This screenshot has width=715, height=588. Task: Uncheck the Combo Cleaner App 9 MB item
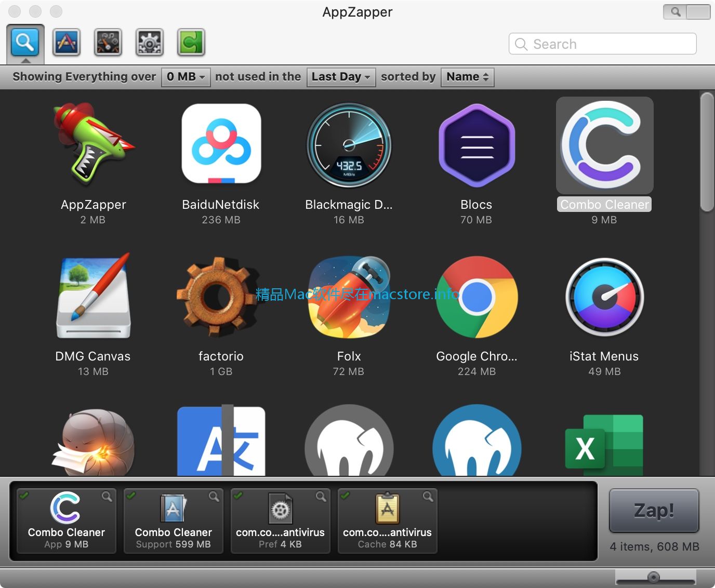[24, 496]
